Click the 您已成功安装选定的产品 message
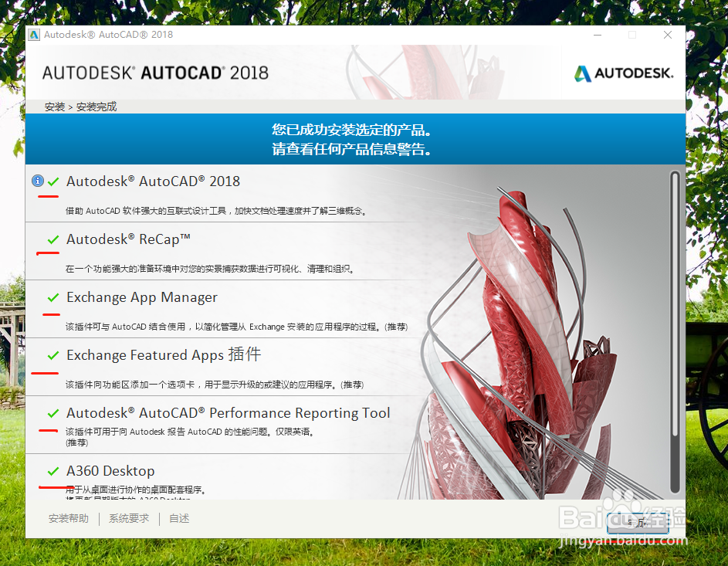Image resolution: width=728 pixels, height=566 pixels. pyautogui.click(x=351, y=130)
